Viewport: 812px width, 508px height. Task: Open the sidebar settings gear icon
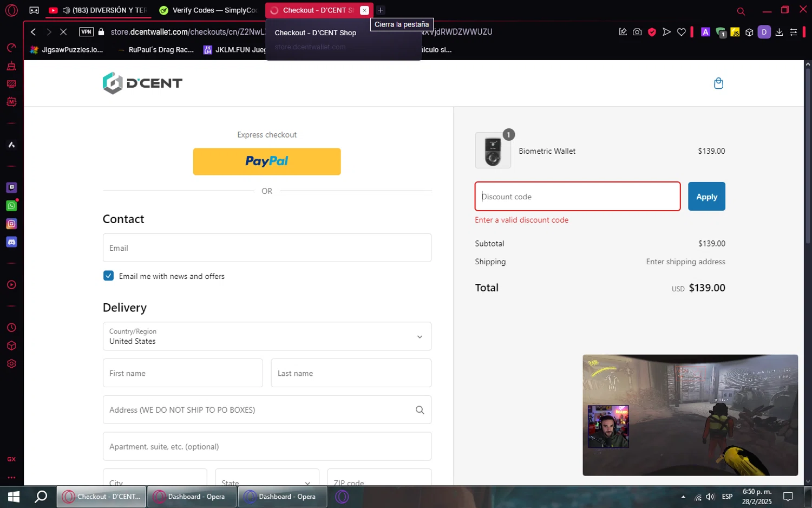[x=11, y=364]
